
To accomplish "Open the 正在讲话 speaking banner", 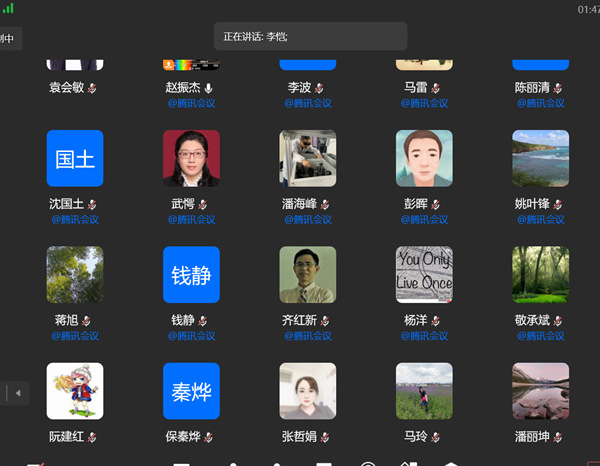I will point(310,37).
